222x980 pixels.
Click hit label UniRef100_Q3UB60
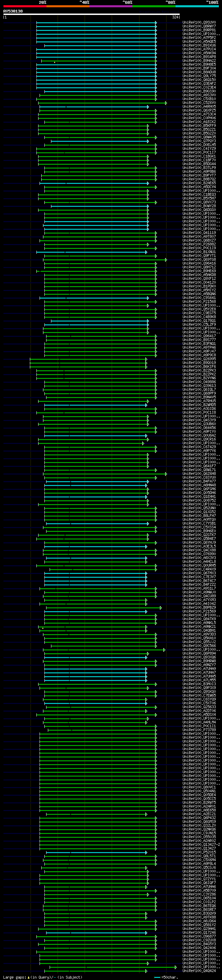tap(199, 424)
